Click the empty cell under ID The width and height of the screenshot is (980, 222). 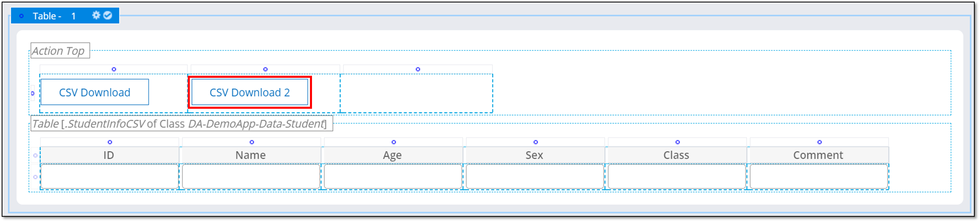click(x=109, y=176)
